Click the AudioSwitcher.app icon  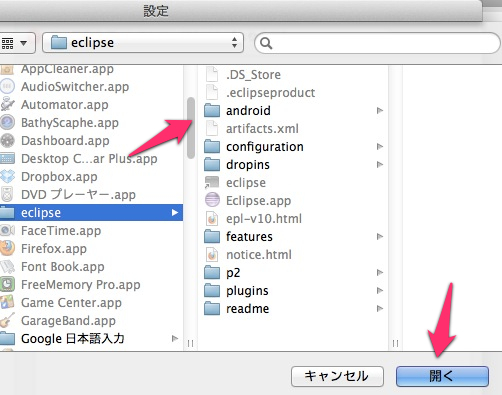pos(7,86)
